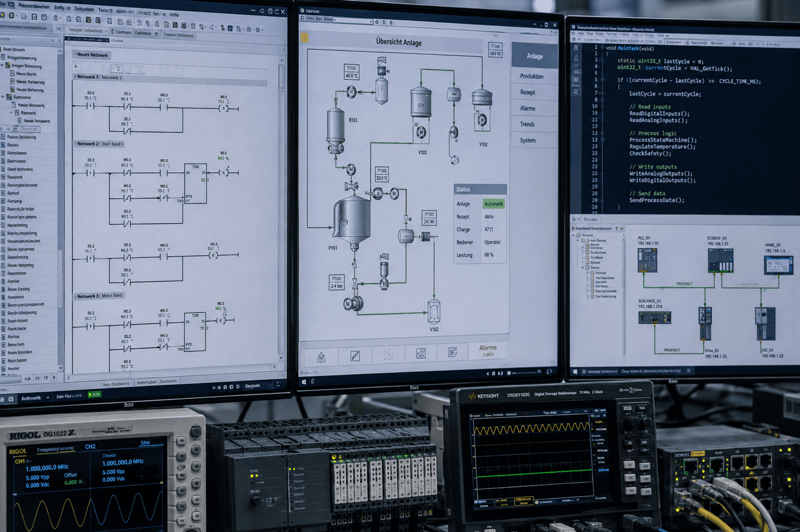The image size is (800, 532).
Task: Click the TON timer block in Netzwerk 3
Action: tap(195, 331)
